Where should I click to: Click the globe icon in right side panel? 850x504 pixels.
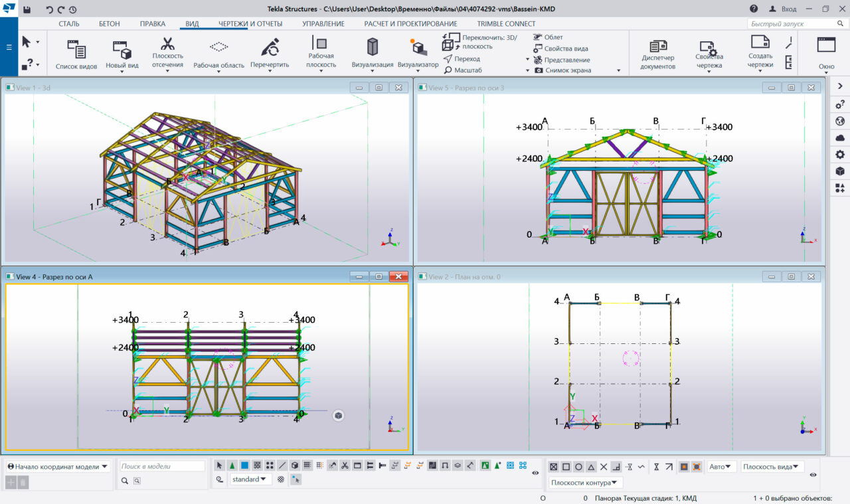(840, 121)
